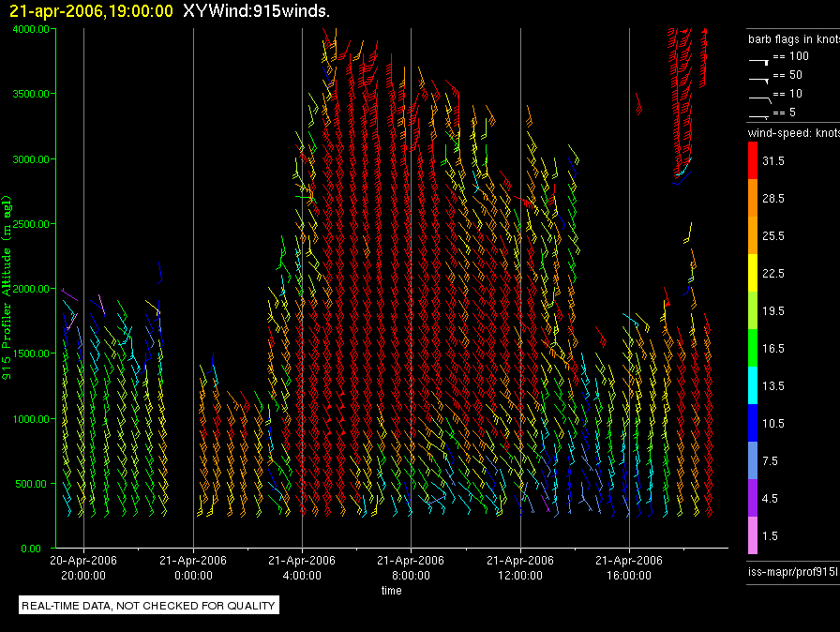The width and height of the screenshot is (840, 632).
Task: Select the yellow 22.5 knots color band
Action: click(x=752, y=273)
